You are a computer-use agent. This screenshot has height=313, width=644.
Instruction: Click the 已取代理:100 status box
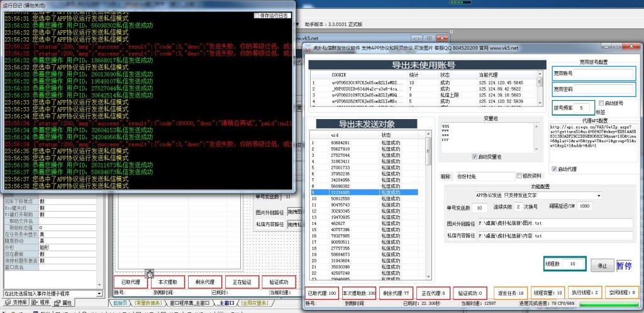point(322,293)
